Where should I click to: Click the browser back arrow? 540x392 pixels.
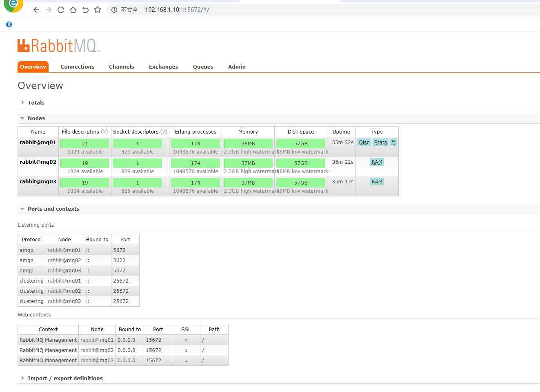coord(36,10)
